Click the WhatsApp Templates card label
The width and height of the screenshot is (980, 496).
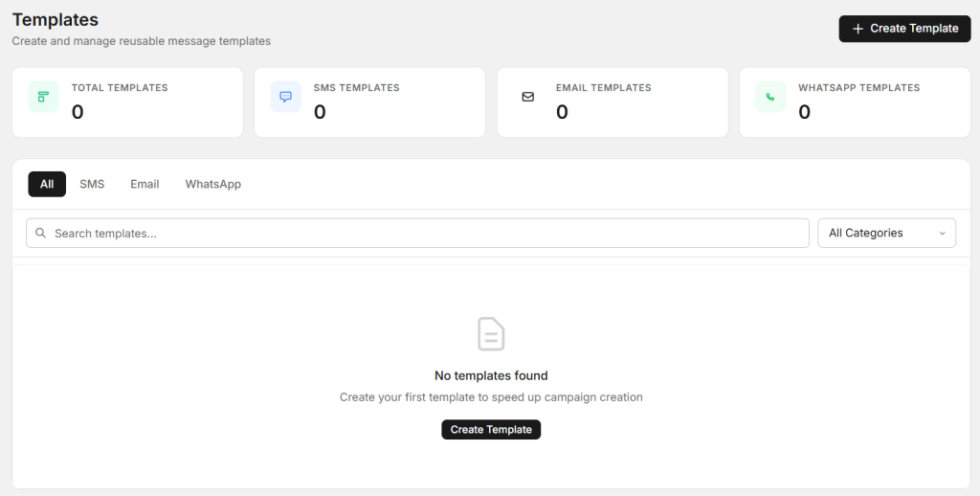[858, 88]
